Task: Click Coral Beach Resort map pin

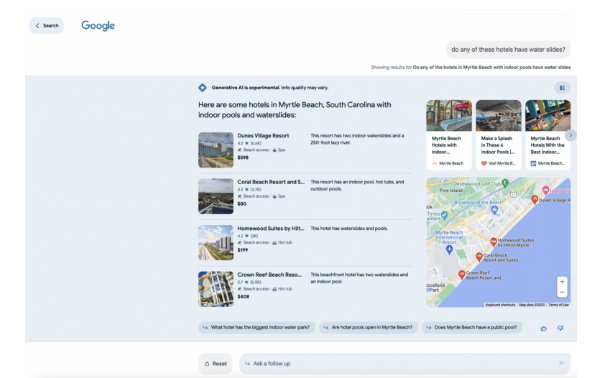Action: 479,257
